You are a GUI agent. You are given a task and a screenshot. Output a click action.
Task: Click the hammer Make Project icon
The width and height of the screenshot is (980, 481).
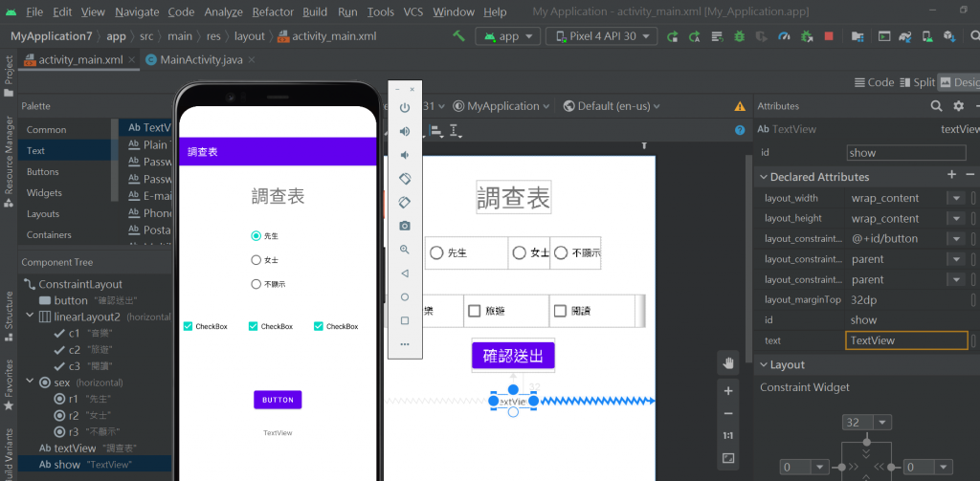pos(459,36)
